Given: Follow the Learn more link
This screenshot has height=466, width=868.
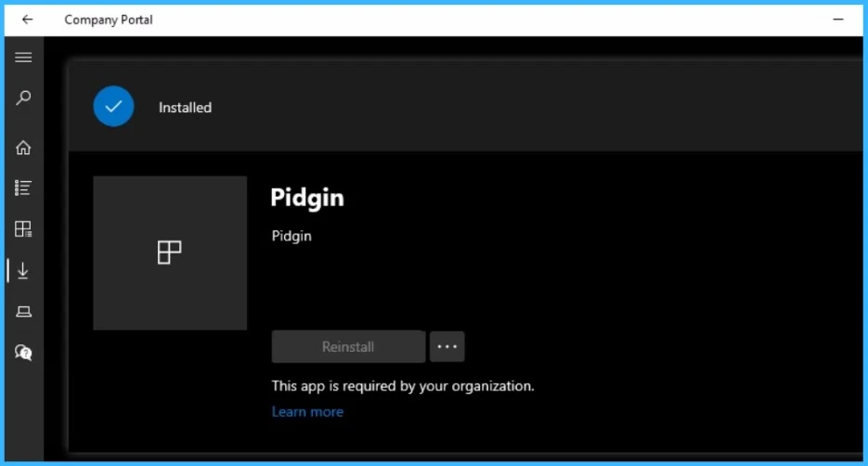Looking at the screenshot, I should click(307, 412).
